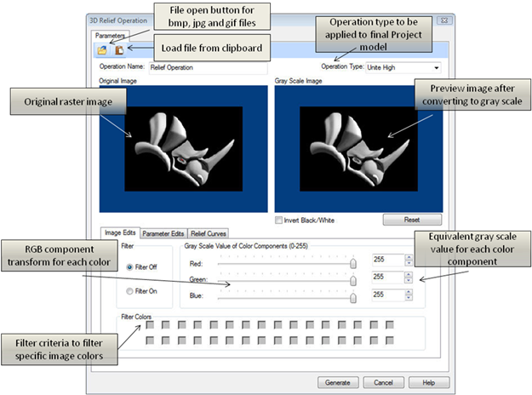Screen dimensions: 532x395
Task: Select the Filter On radio button
Action: (129, 291)
